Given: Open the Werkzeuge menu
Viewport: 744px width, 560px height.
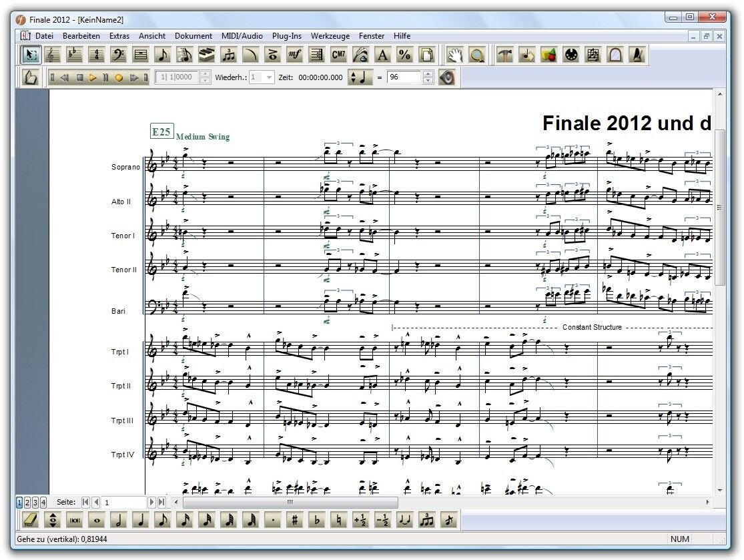Looking at the screenshot, I should click(x=330, y=35).
